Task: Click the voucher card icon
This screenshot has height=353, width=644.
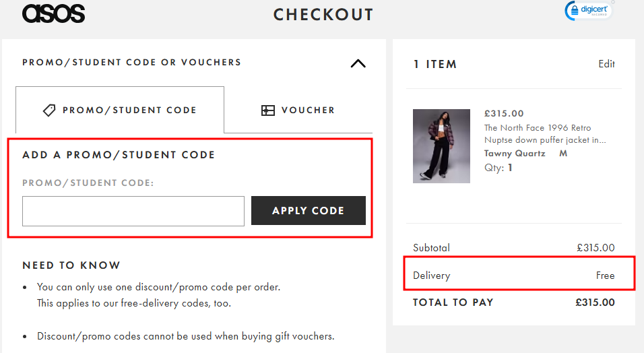Action: click(x=267, y=110)
